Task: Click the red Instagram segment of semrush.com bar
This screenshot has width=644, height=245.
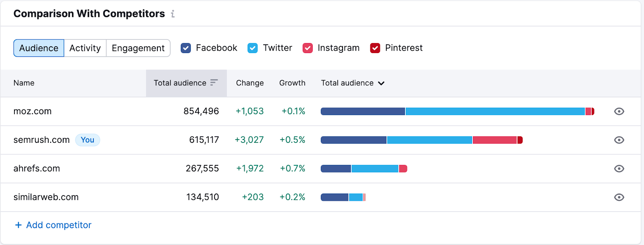Action: coord(494,140)
